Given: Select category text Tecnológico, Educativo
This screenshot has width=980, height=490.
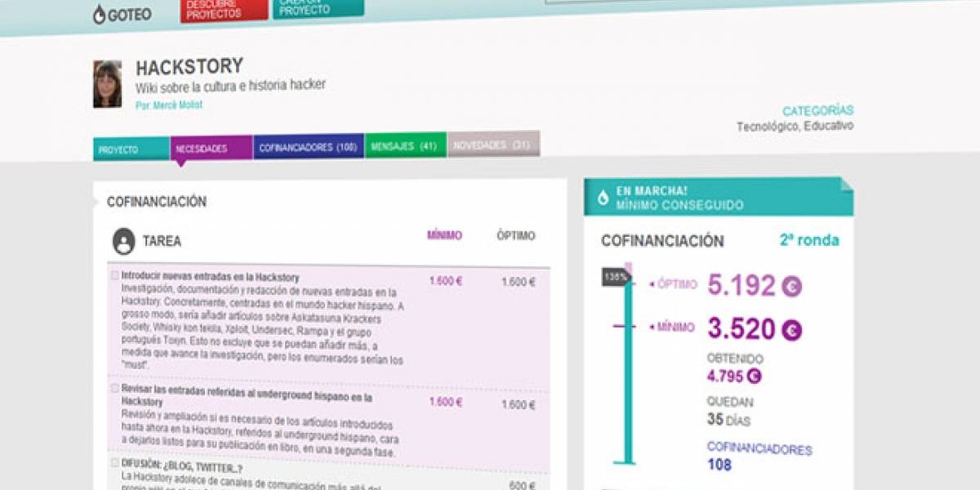Looking at the screenshot, I should 795,127.
